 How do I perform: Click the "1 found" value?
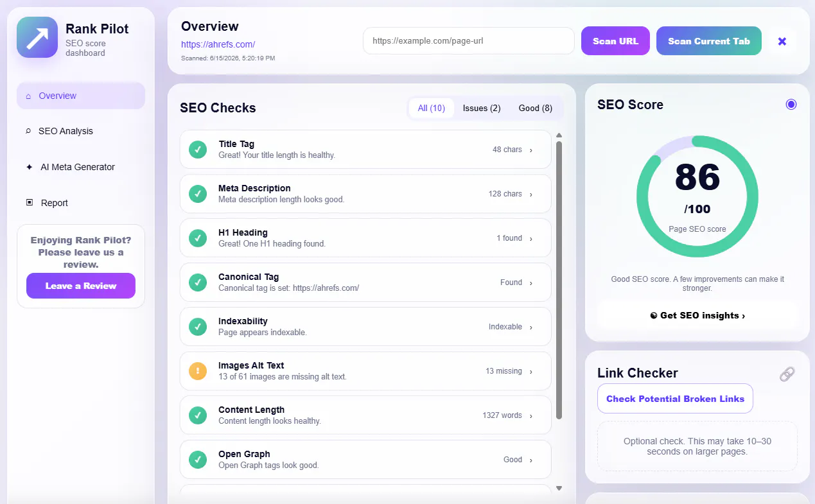click(509, 238)
